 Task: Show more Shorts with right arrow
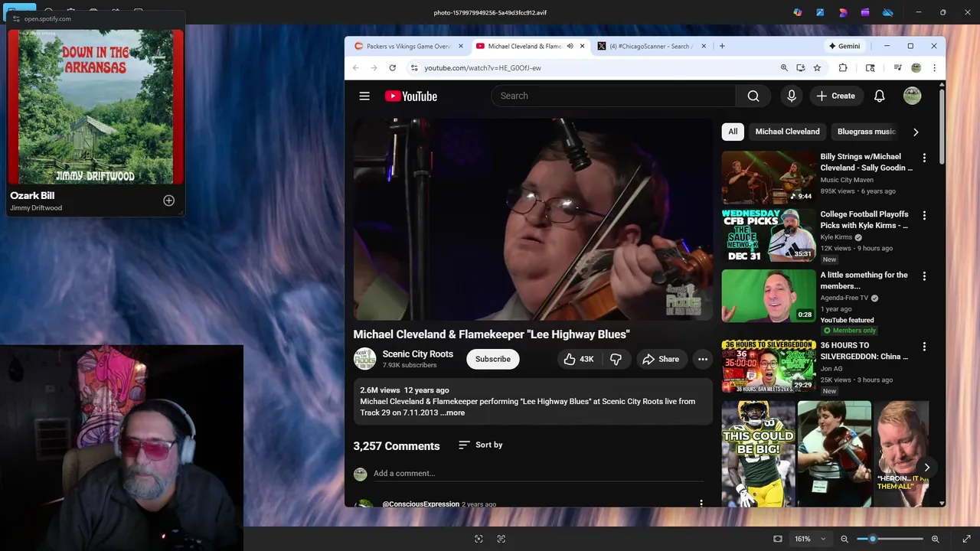926,467
